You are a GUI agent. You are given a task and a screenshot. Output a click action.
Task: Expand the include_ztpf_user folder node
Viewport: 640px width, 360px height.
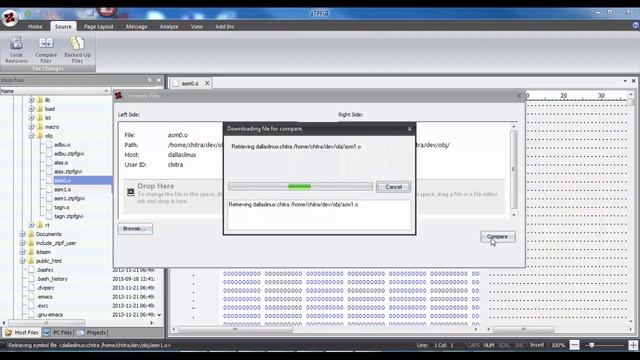click(22, 243)
